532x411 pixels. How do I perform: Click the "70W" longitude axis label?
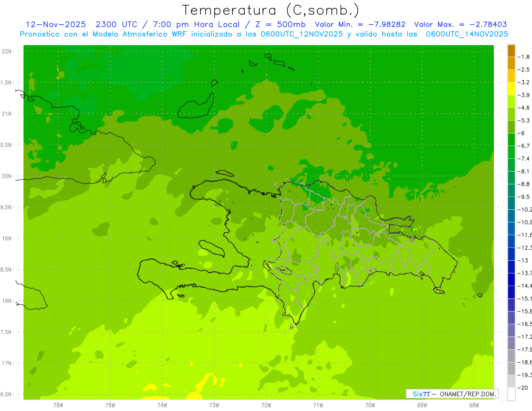coord(370,405)
